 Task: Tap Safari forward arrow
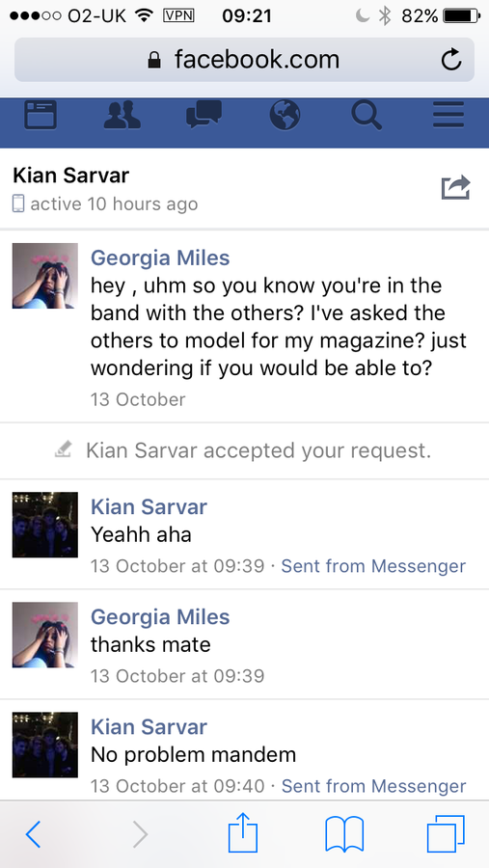click(x=141, y=834)
